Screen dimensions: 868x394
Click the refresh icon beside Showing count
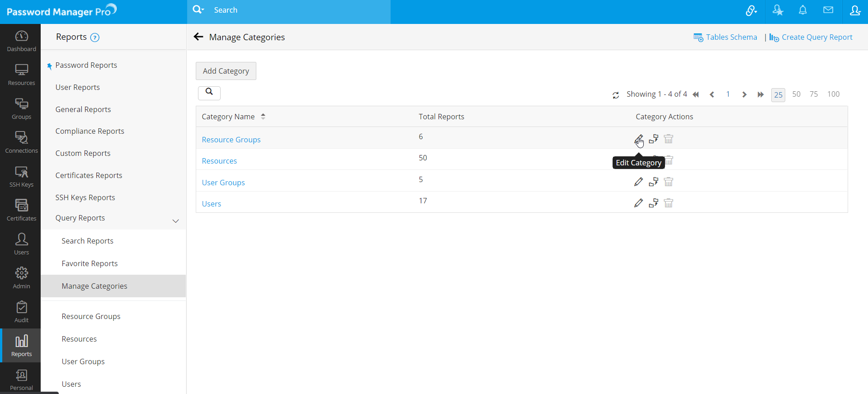615,95
